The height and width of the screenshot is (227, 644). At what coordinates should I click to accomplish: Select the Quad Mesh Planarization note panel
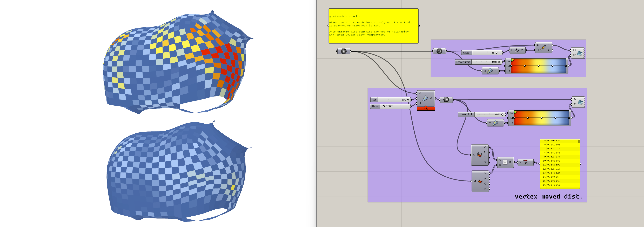pyautogui.click(x=373, y=26)
